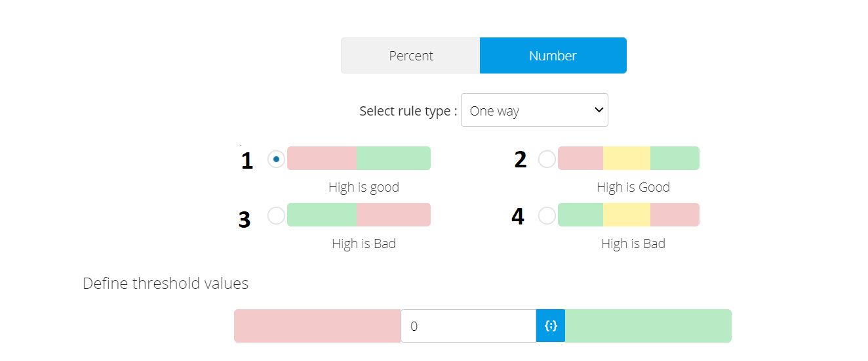Click the green threshold block after the {;} button
This screenshot has width=868, height=361.
[648, 326]
